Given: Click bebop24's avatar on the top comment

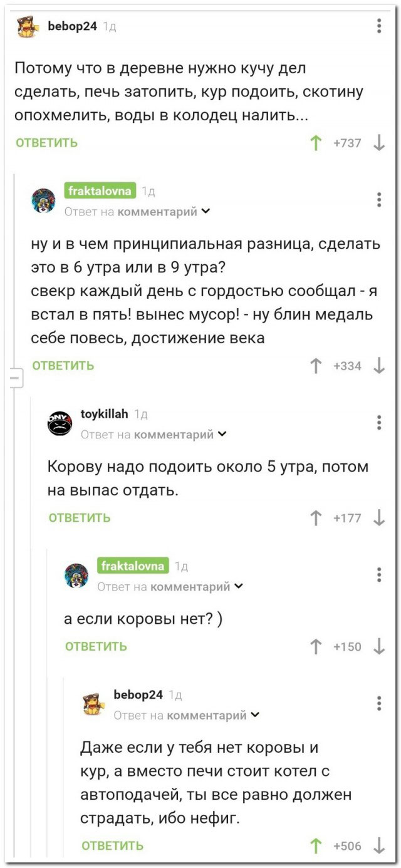Looking at the screenshot, I should click(26, 27).
